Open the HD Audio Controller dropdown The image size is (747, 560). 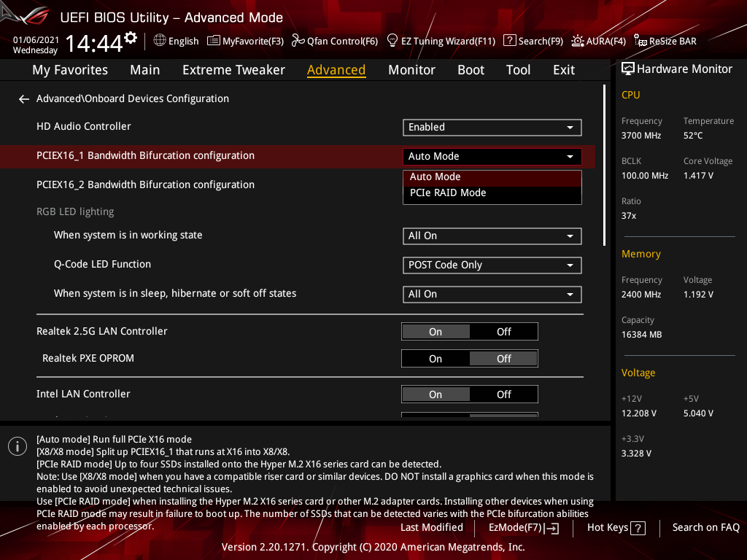click(x=492, y=128)
